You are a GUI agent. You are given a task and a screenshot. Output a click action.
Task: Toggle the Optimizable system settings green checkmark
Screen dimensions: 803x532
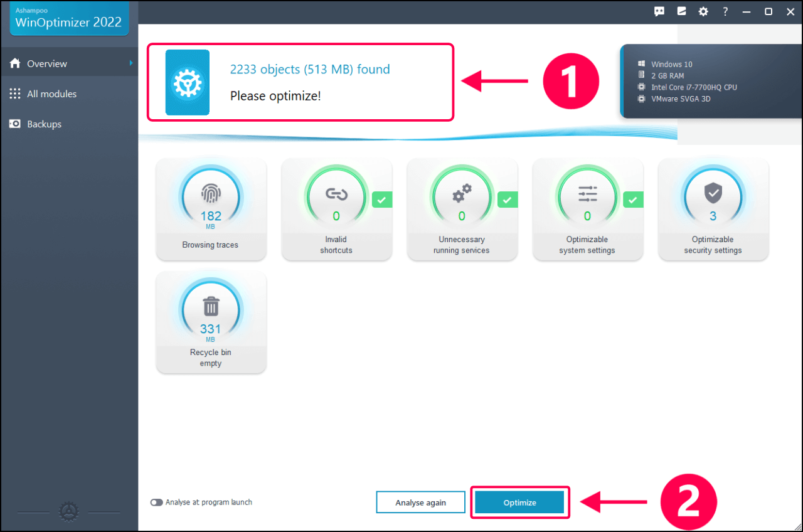pyautogui.click(x=633, y=199)
